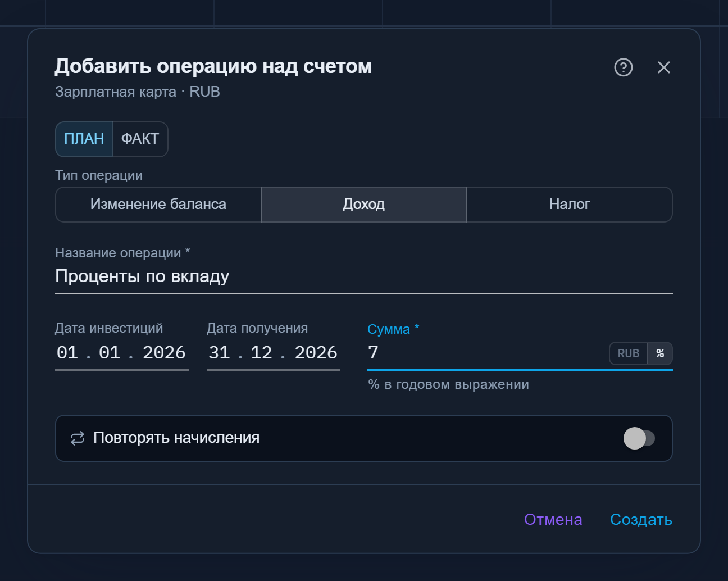Enable the Повторять начисления switch
The image size is (728, 581).
[639, 438]
